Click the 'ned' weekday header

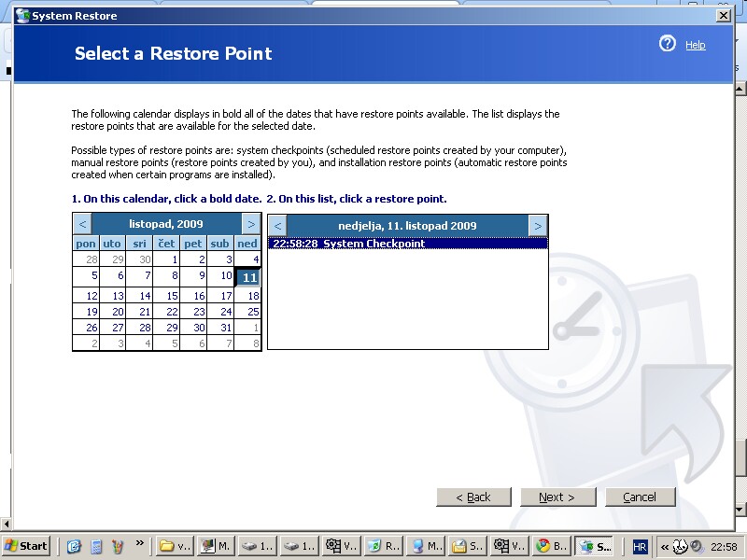(247, 244)
